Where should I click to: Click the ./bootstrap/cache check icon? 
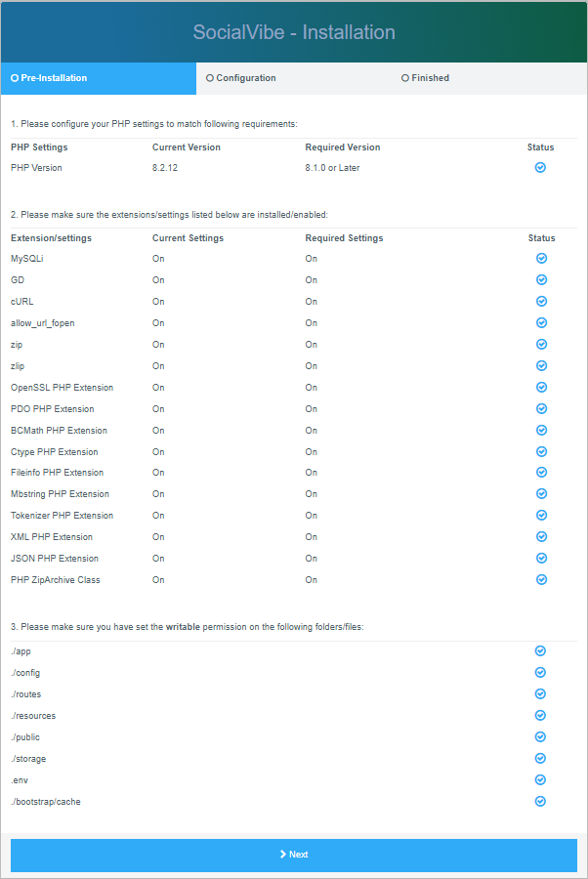(540, 802)
